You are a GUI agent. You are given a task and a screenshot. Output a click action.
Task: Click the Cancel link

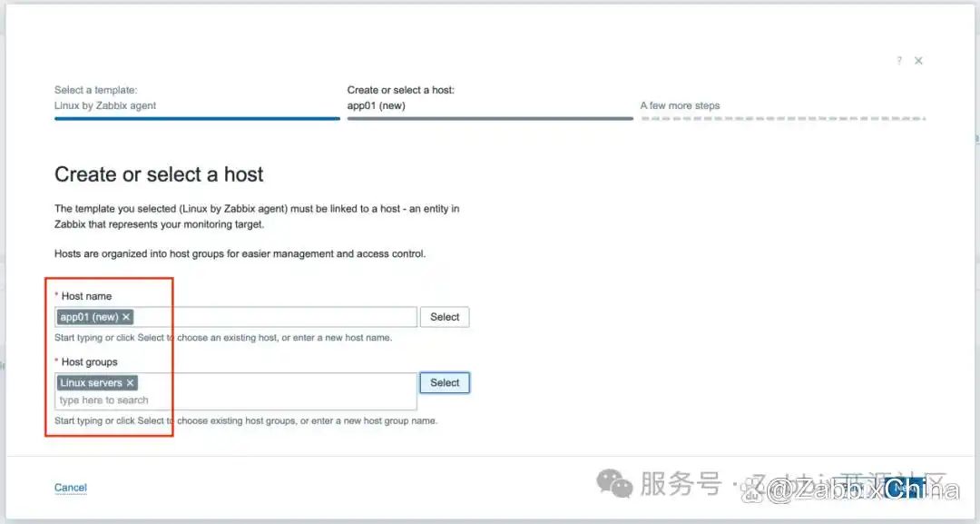pyautogui.click(x=71, y=488)
